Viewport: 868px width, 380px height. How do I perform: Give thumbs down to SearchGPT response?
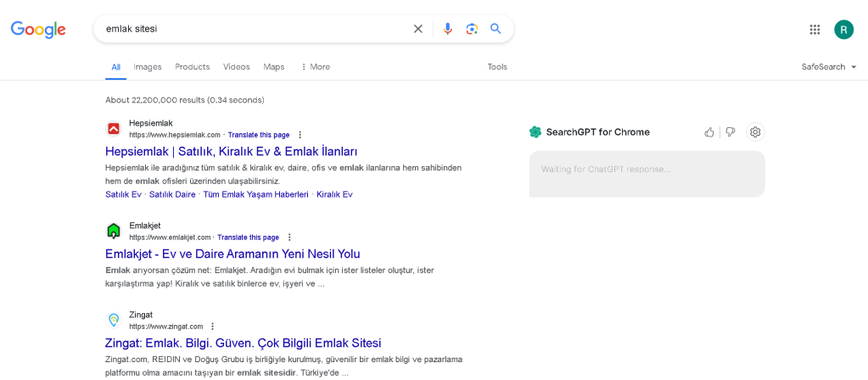pos(731,131)
